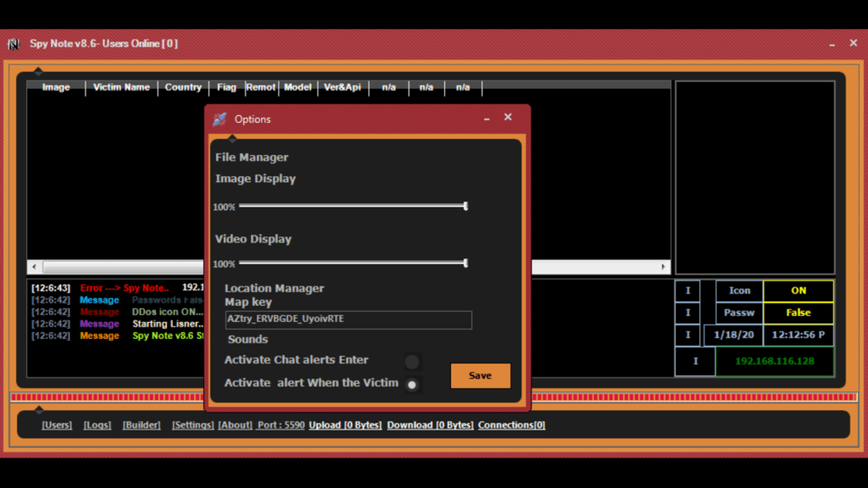868x488 pixels.
Task: Click the Icon label cell
Action: click(739, 291)
